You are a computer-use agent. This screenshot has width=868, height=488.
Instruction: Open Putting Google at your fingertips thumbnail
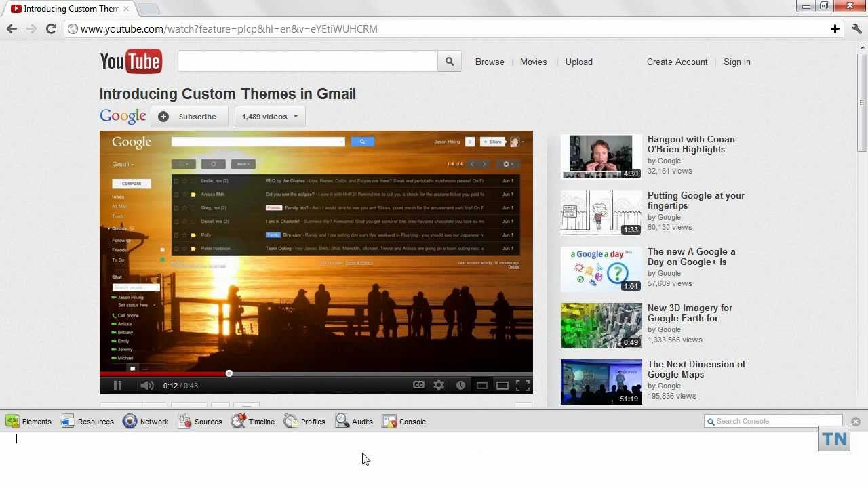click(x=601, y=213)
